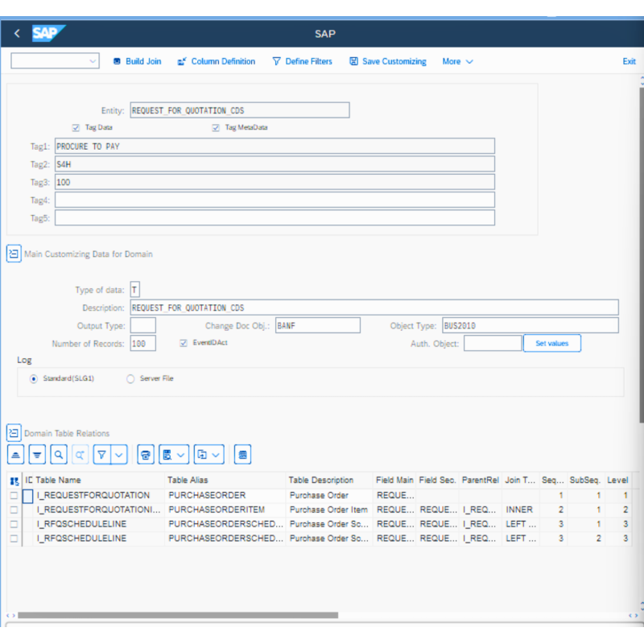Viewport: 644px width, 644px height.
Task: Select the Sort Descending icon
Action: click(x=37, y=454)
